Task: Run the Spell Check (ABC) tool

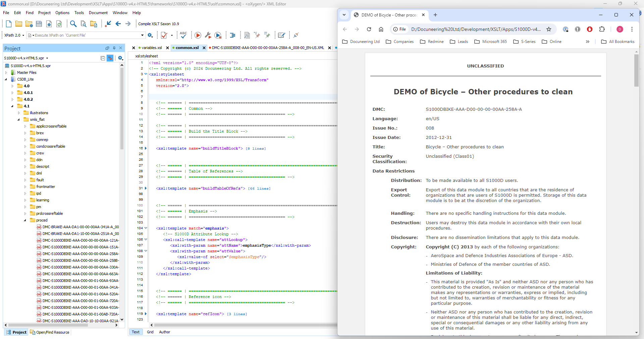Action: 183,35
